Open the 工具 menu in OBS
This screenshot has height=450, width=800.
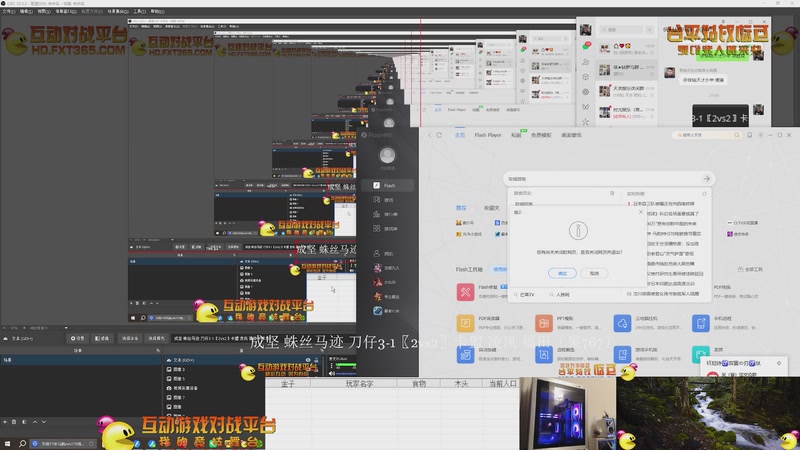139,11
